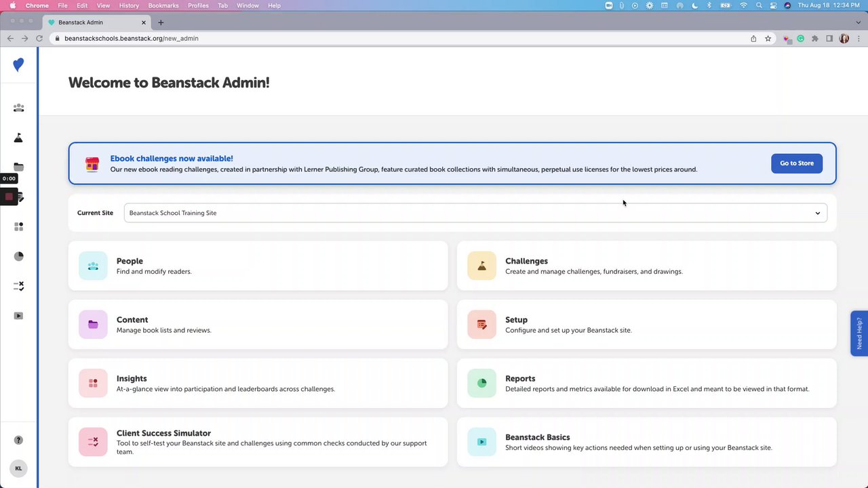Click the Insights card icon

(x=93, y=383)
